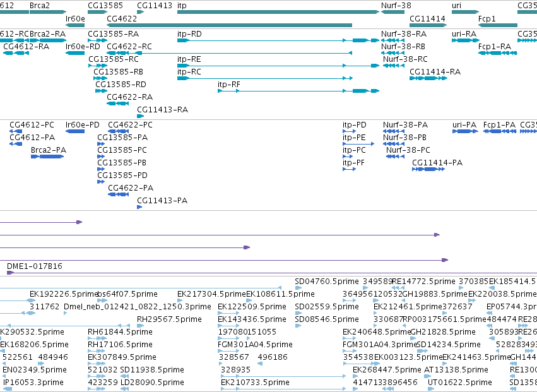The width and height of the screenshot is (537, 392).
Task: Select EST EK268447.5prime
Action: tap(355, 376)
